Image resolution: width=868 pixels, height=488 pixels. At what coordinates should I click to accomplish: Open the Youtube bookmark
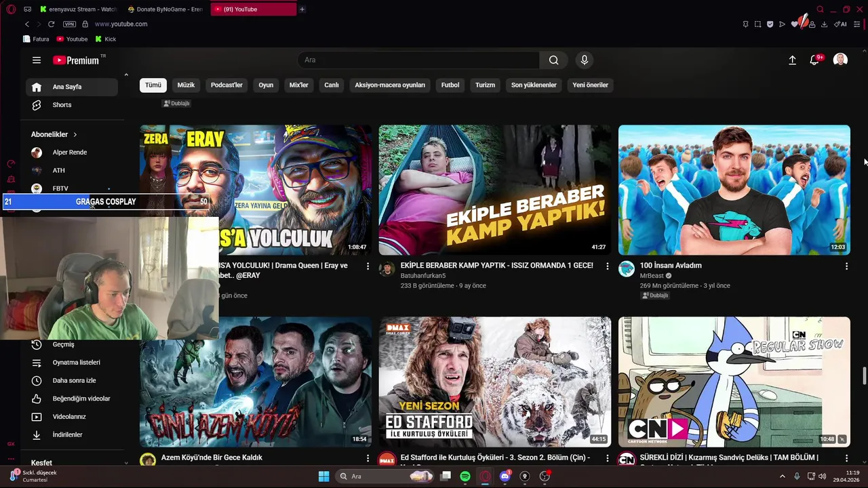71,39
